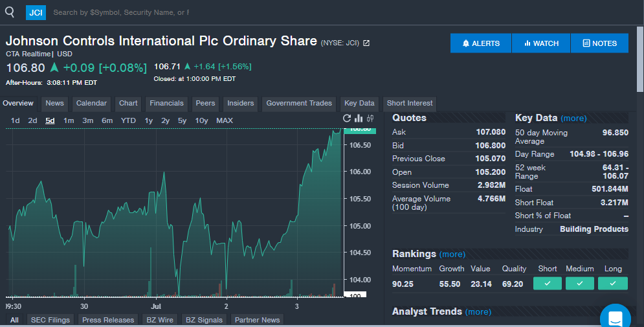Click Previous Close value 105.070
Viewport: 644px width, 327px height.
491,159
